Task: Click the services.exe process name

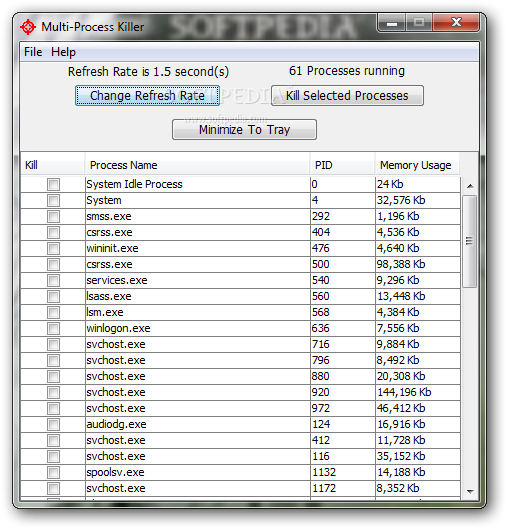Action: [117, 280]
